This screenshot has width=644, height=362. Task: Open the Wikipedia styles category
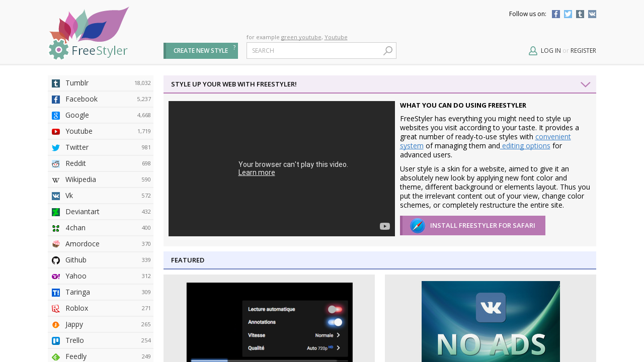point(101,180)
